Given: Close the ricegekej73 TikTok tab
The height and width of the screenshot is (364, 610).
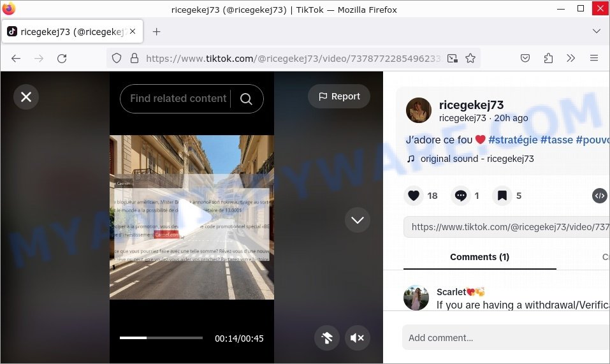Looking at the screenshot, I should (x=133, y=31).
